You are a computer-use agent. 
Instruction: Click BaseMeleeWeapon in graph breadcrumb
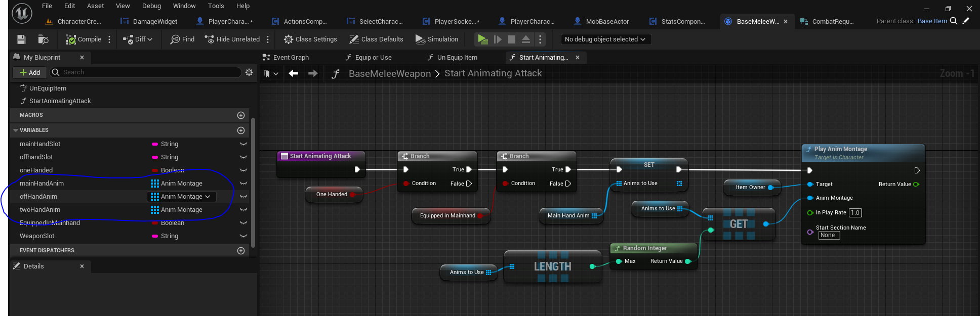(390, 74)
